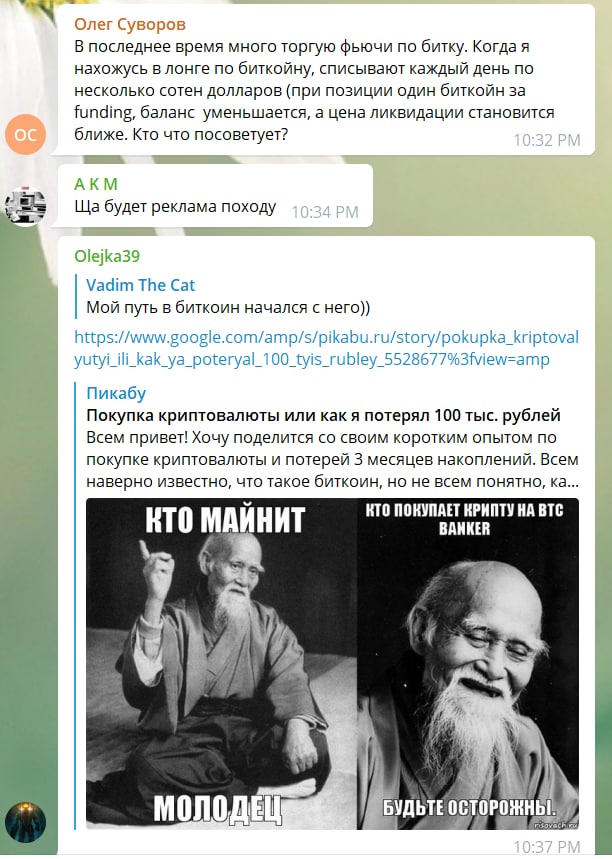Open A K M's profile avatar
This screenshot has width=612, height=859.
pyautogui.click(x=25, y=206)
